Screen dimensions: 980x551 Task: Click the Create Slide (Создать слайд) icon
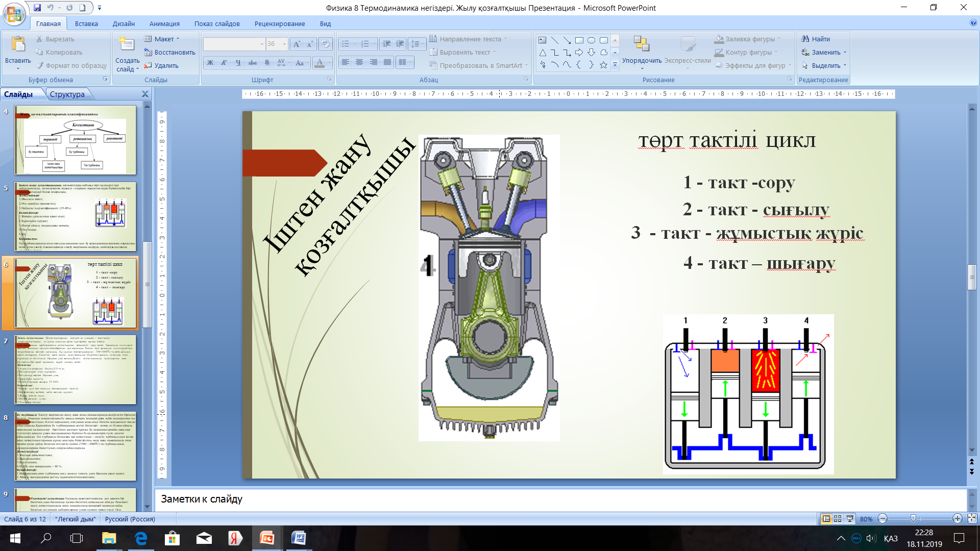pos(126,45)
